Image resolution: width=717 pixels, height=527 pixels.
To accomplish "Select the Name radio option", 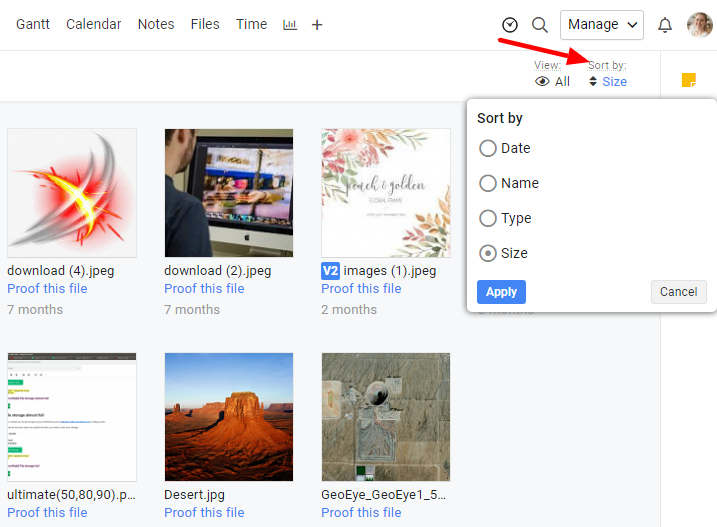I will pos(487,183).
